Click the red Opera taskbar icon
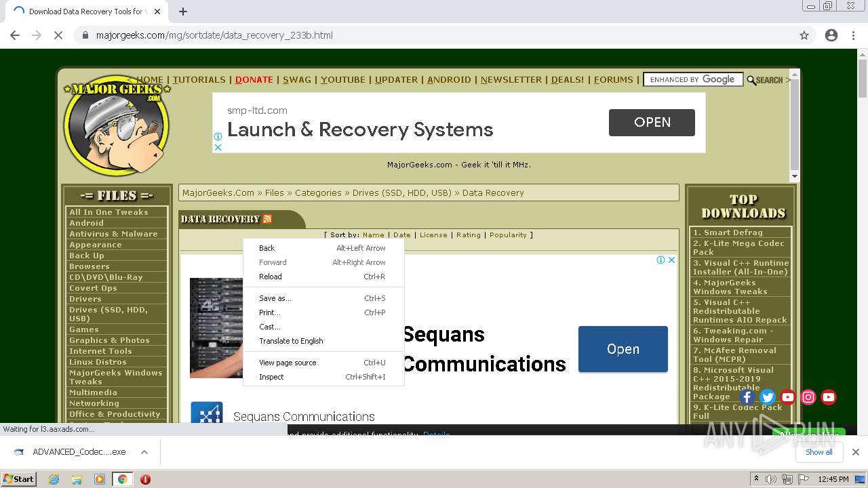Image resolution: width=868 pixels, height=488 pixels. 145,479
